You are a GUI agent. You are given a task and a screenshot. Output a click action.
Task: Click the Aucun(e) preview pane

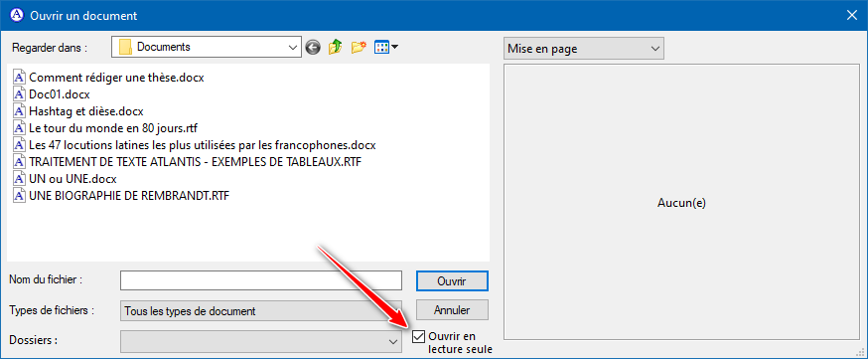(x=681, y=203)
